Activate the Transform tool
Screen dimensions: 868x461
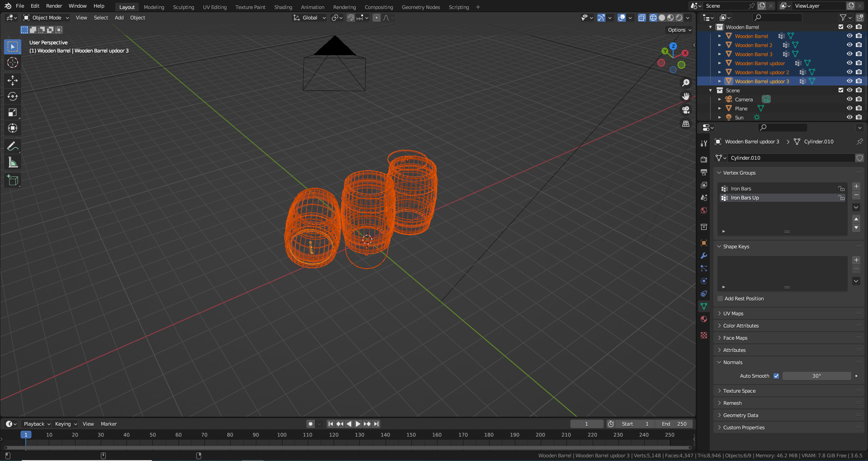(13, 128)
